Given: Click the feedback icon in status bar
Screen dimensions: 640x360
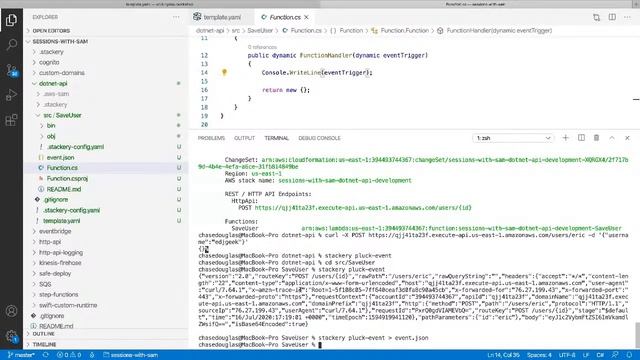Looking at the screenshot, I should 615,355.
